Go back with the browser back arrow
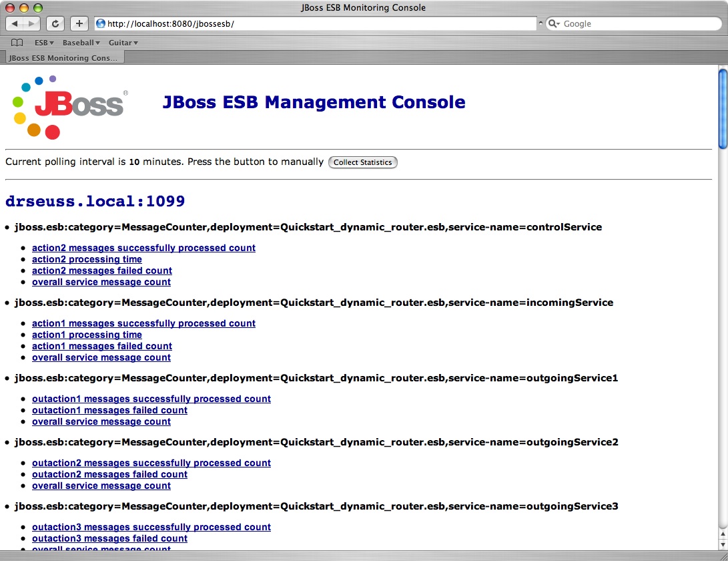 point(15,23)
